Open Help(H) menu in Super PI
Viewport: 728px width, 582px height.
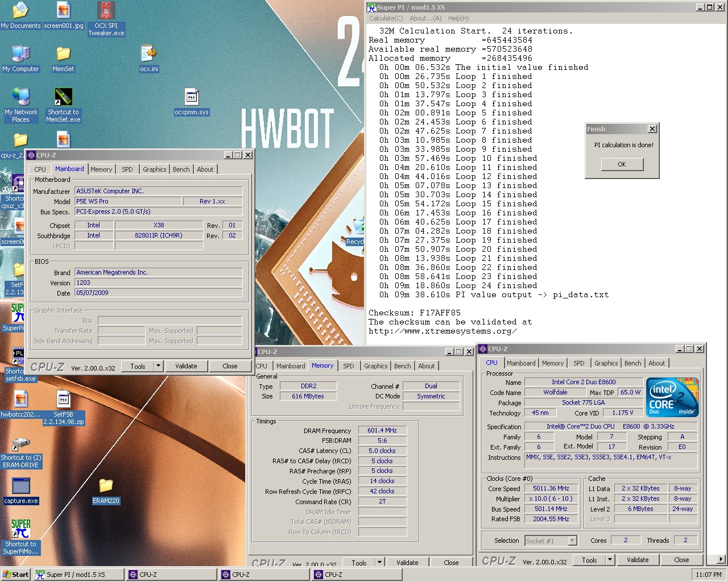click(x=458, y=18)
